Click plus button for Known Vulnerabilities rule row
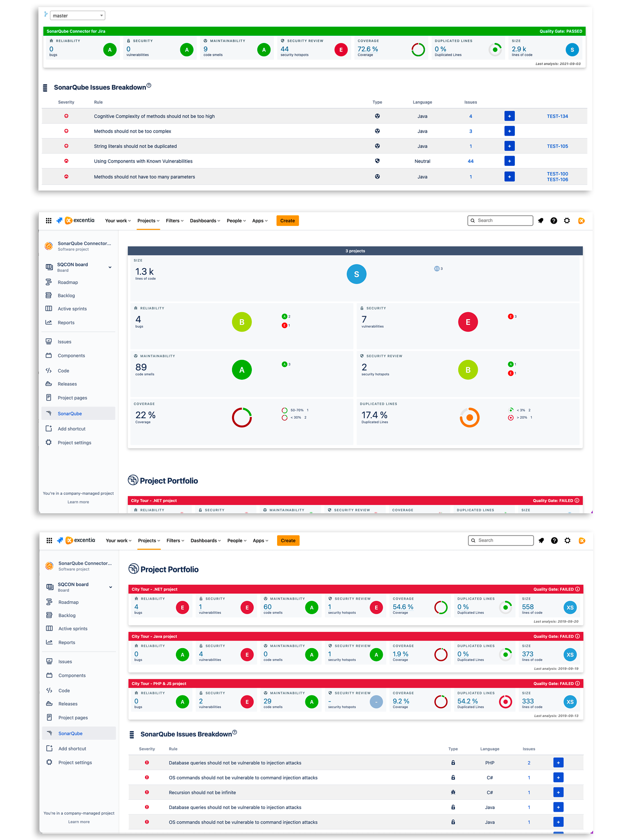This screenshot has width=628, height=840. [510, 161]
